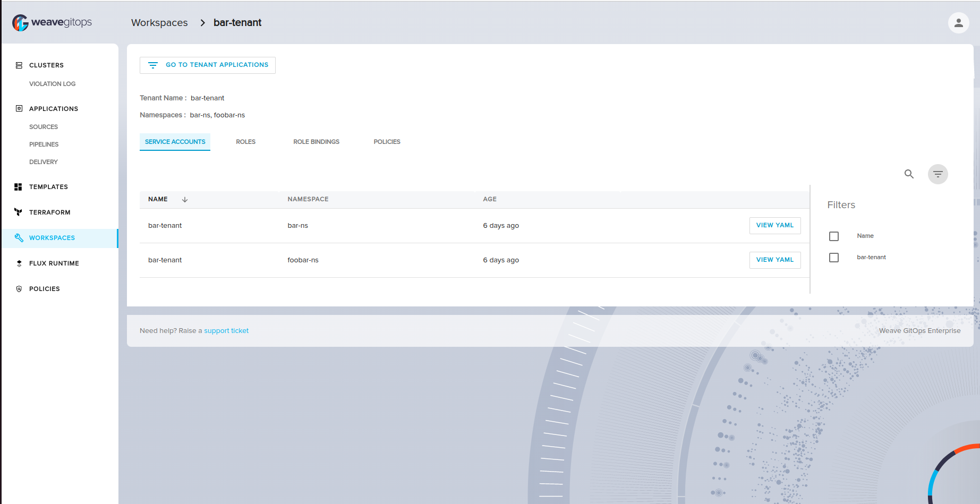Click 6 days ago in bar-ns row
The image size is (980, 504).
pos(501,226)
